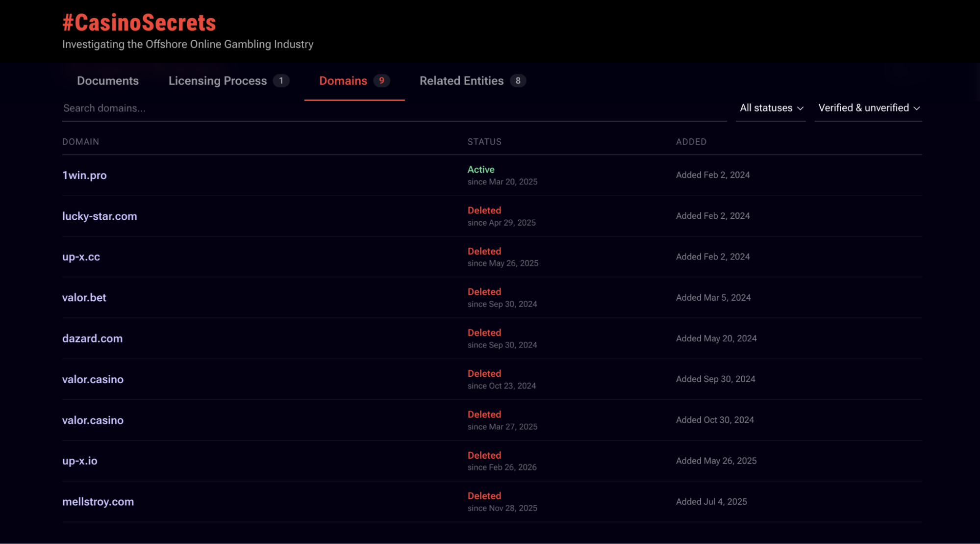Viewport: 980px width, 544px height.
Task: Click "since Sep 30, 2024" in valor.bet row
Action: 503,304
